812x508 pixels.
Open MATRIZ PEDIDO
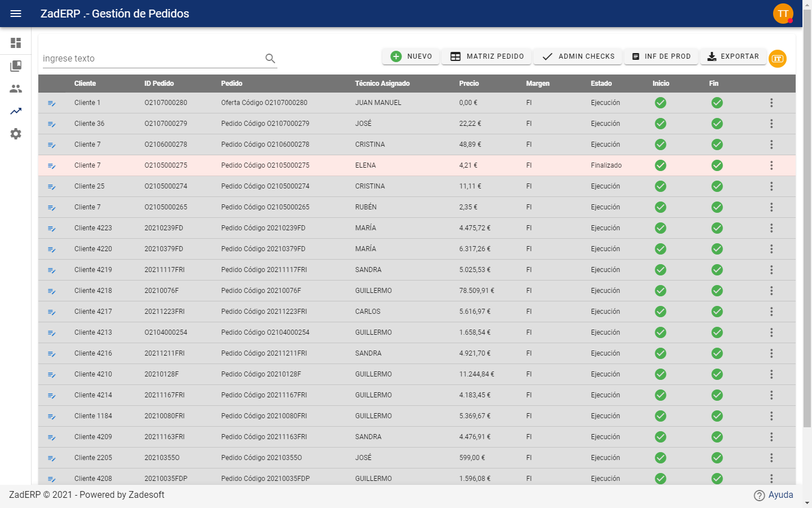[487, 56]
